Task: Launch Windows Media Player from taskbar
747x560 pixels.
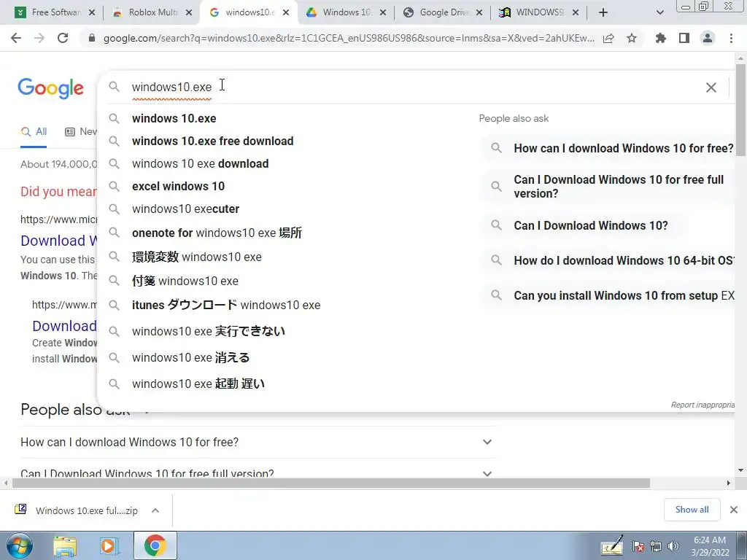Action: (x=109, y=546)
